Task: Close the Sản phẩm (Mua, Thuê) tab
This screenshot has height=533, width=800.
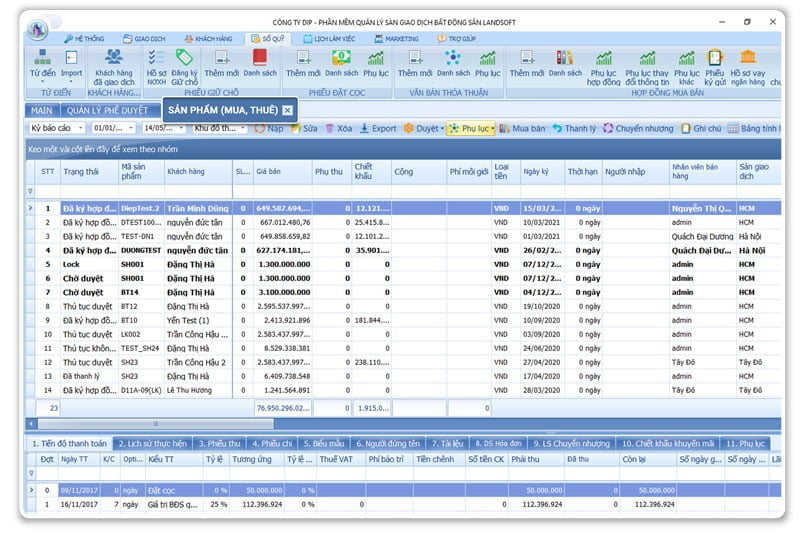Action: point(287,110)
